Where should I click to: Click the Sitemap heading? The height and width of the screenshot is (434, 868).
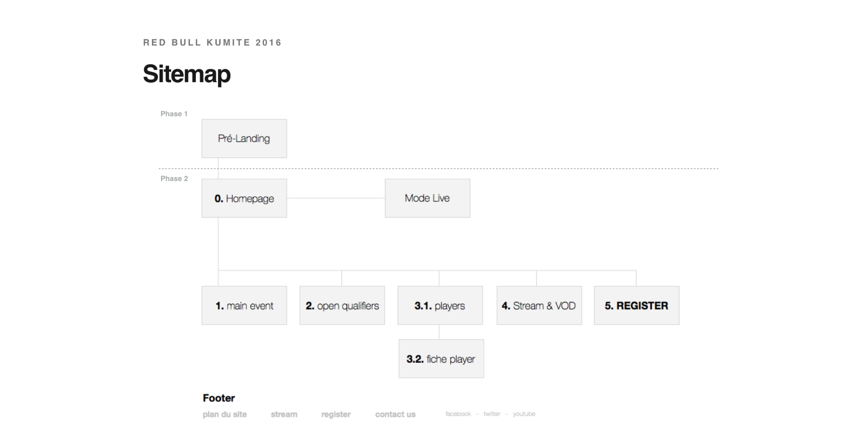point(187,74)
